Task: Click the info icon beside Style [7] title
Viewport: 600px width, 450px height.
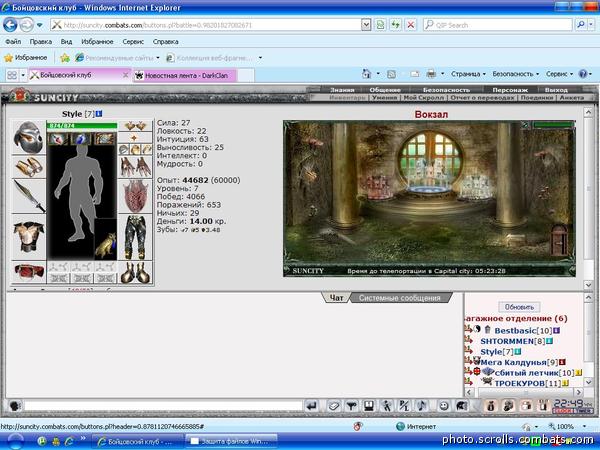Action: click(x=99, y=114)
